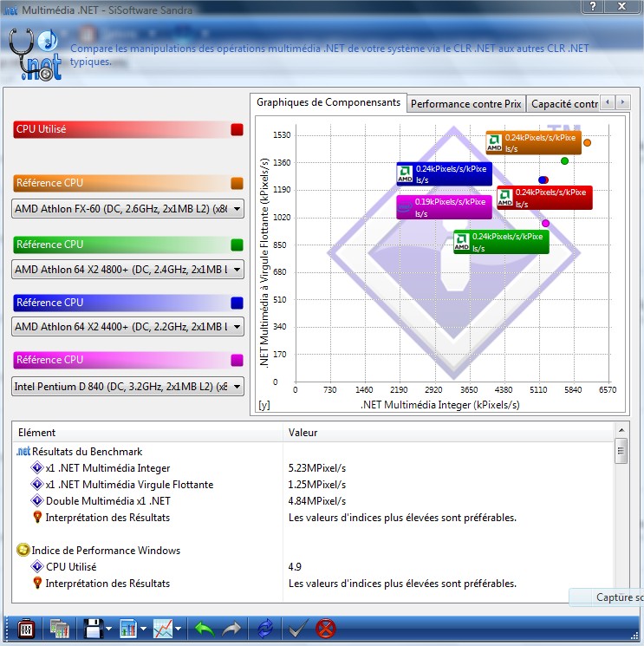Click the green data point on chart
644x646 pixels.
pos(564,160)
